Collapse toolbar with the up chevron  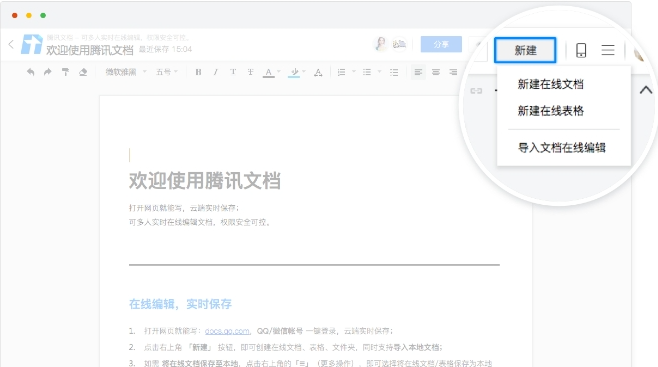pos(646,90)
